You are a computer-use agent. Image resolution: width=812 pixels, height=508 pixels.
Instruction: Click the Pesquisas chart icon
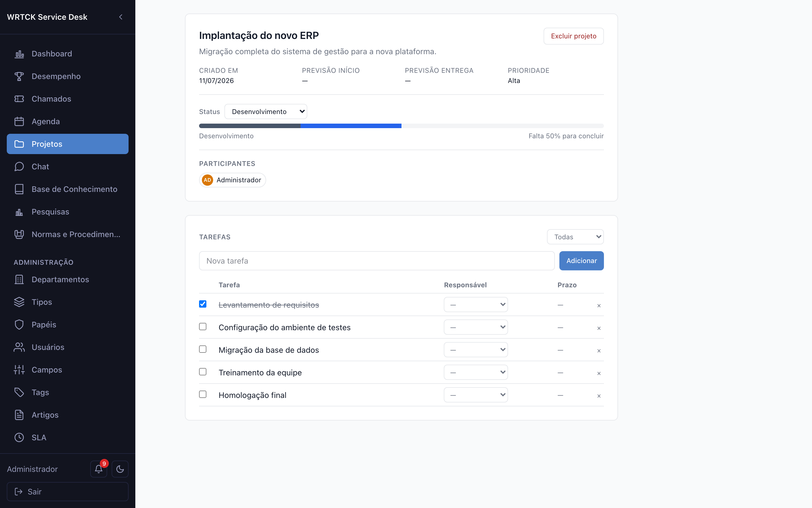(19, 212)
